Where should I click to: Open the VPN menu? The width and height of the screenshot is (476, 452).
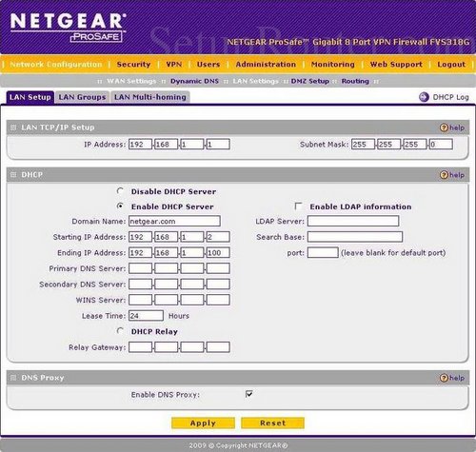click(x=174, y=65)
